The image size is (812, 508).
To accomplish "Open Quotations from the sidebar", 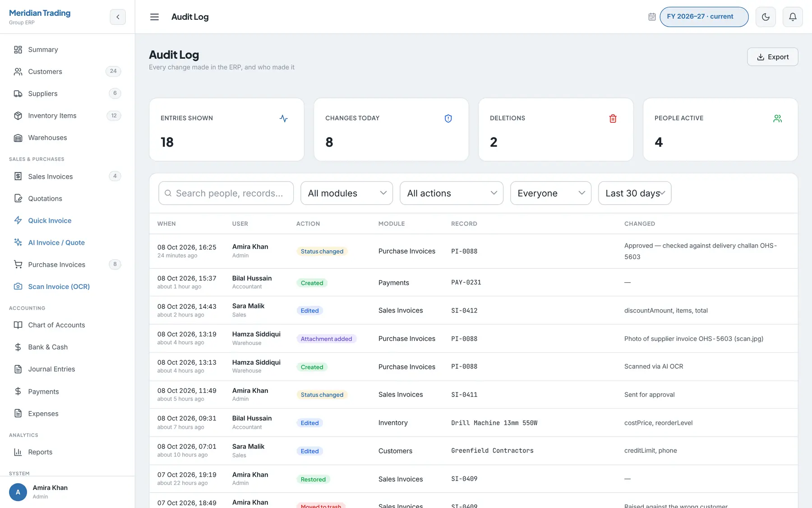I will pyautogui.click(x=67, y=199).
